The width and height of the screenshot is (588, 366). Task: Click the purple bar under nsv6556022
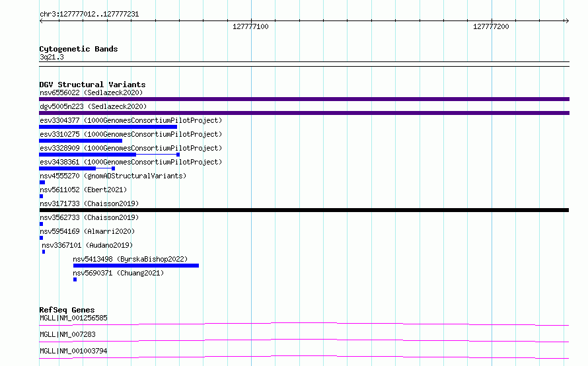(304, 99)
